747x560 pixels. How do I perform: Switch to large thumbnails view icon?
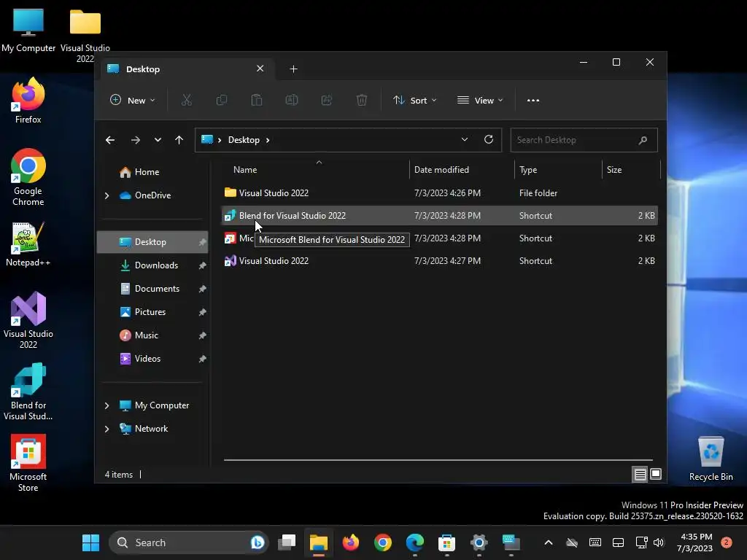[x=656, y=474]
